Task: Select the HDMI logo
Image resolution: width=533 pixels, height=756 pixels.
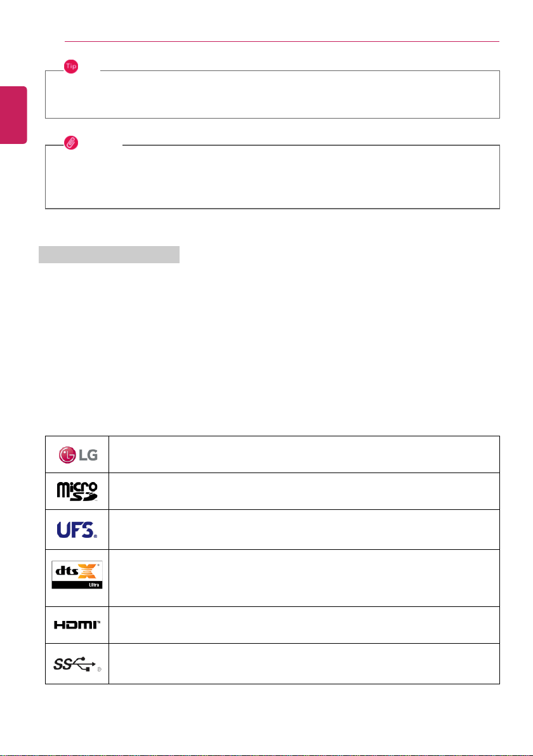Action: 77,625
